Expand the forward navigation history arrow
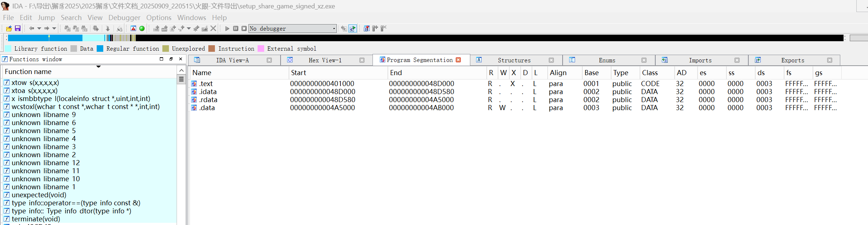Image resolution: width=868 pixels, height=225 pixels. [x=54, y=28]
